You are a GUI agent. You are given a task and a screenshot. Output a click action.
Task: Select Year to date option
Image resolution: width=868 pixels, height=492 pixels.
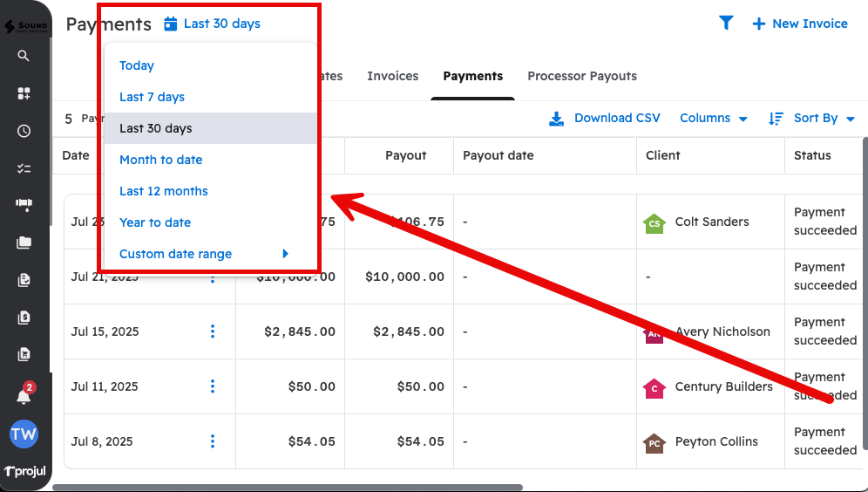click(x=155, y=222)
